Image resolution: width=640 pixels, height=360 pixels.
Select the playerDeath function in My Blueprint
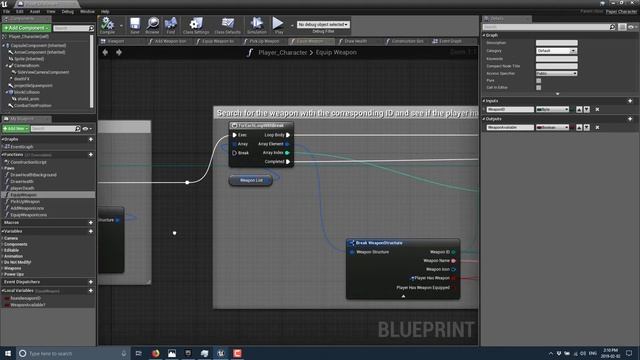pyautogui.click(x=22, y=188)
